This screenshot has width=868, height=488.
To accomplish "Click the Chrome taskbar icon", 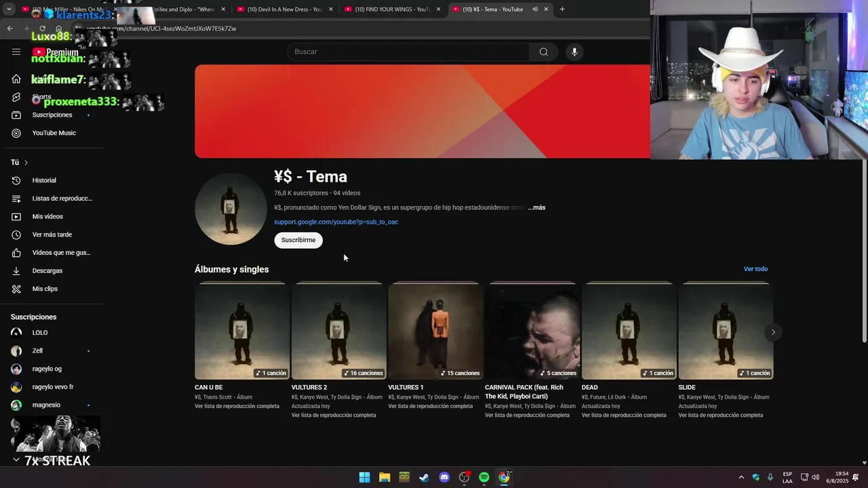I will click(x=504, y=477).
